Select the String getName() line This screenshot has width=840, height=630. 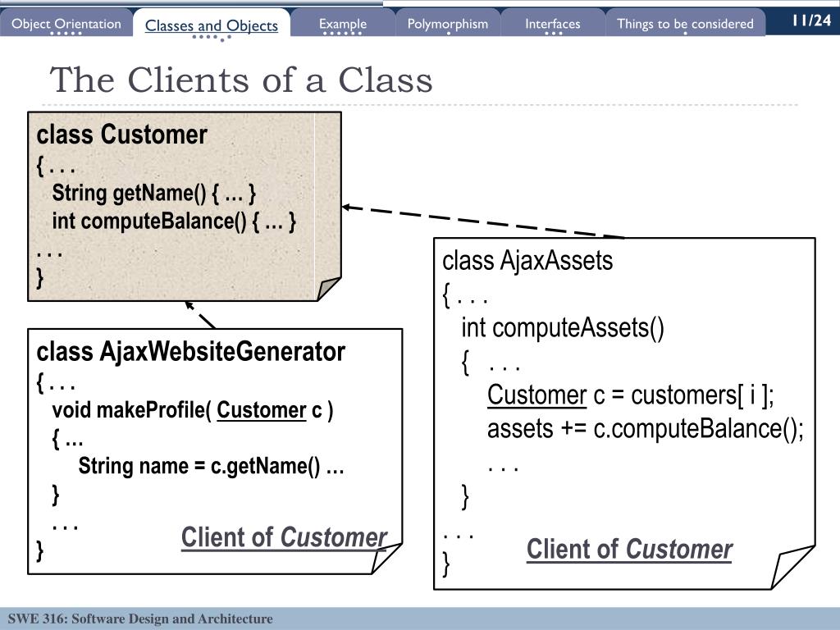click(153, 193)
